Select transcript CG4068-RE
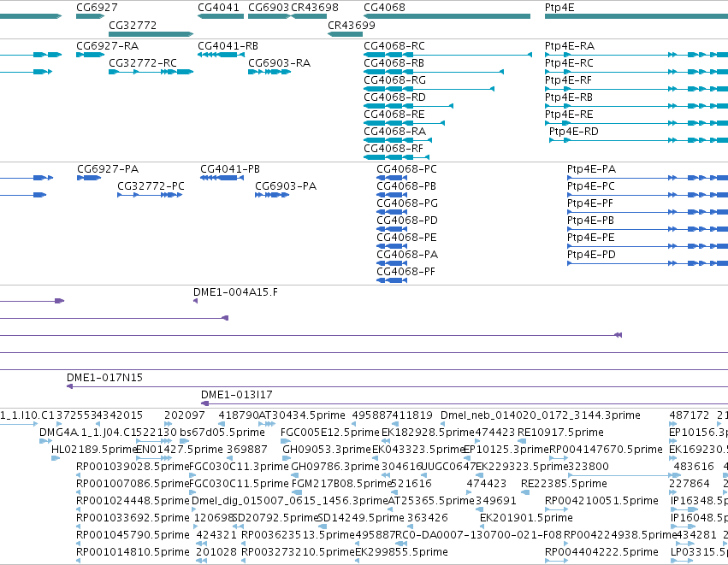Viewport: 728px width, 565px height. 405,123
